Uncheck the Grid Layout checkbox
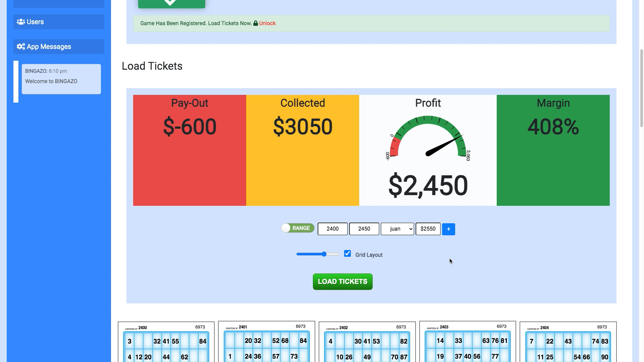644x362 pixels. click(347, 254)
